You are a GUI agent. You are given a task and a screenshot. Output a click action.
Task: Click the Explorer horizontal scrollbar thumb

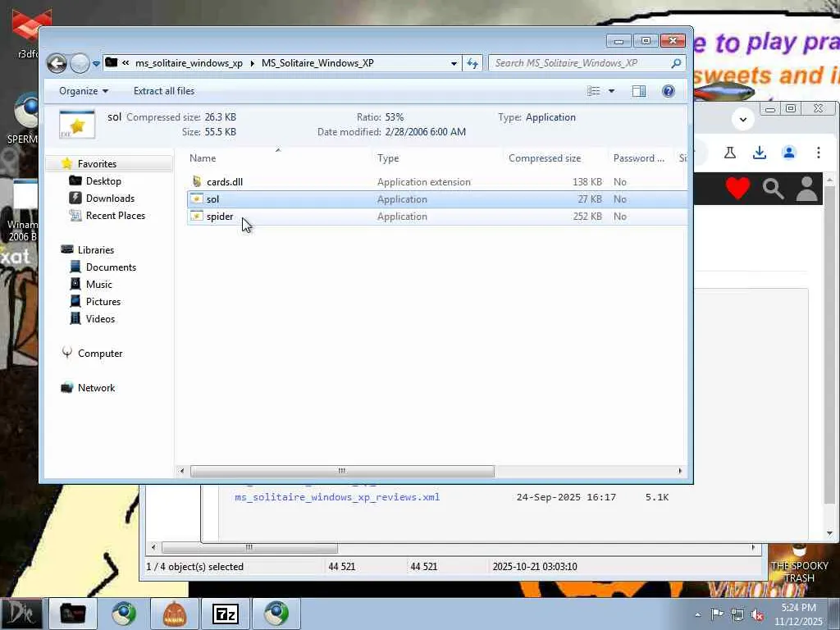(x=342, y=471)
